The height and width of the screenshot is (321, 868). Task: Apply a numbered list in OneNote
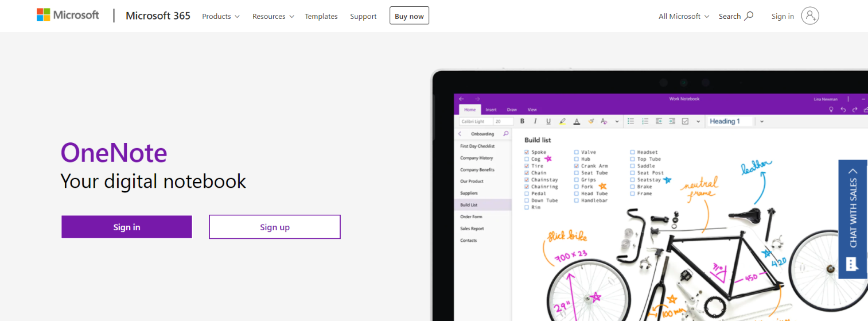(645, 121)
